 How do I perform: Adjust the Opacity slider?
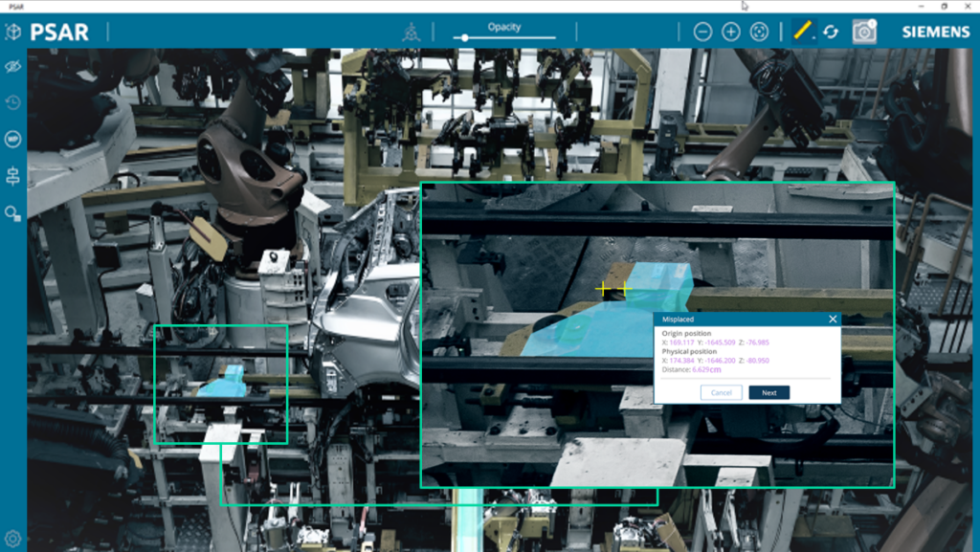pyautogui.click(x=466, y=38)
